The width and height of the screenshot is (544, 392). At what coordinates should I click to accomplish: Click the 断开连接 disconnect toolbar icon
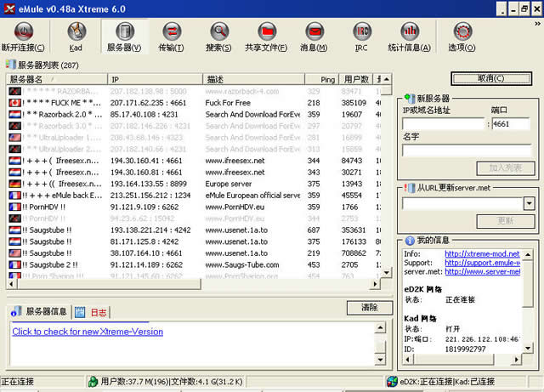(23, 31)
